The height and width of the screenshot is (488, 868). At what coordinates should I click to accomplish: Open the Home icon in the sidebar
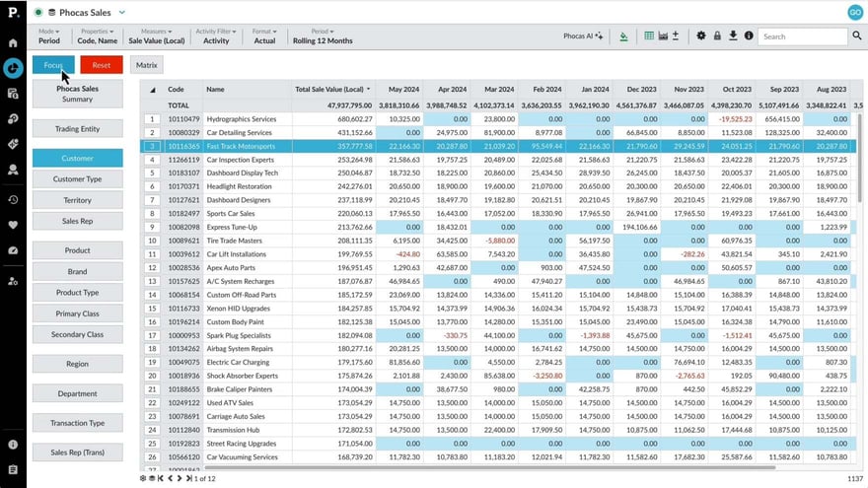[x=13, y=43]
